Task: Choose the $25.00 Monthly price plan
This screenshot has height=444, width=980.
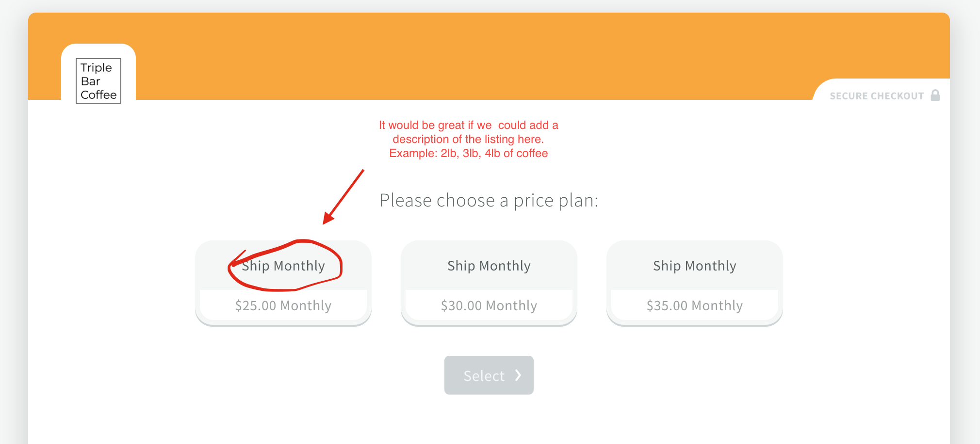Action: 283,283
